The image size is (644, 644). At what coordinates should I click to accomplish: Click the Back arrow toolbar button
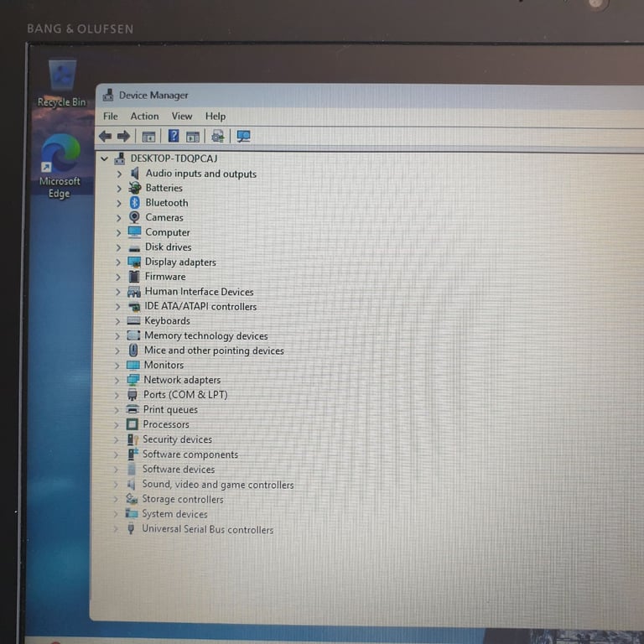[106, 136]
